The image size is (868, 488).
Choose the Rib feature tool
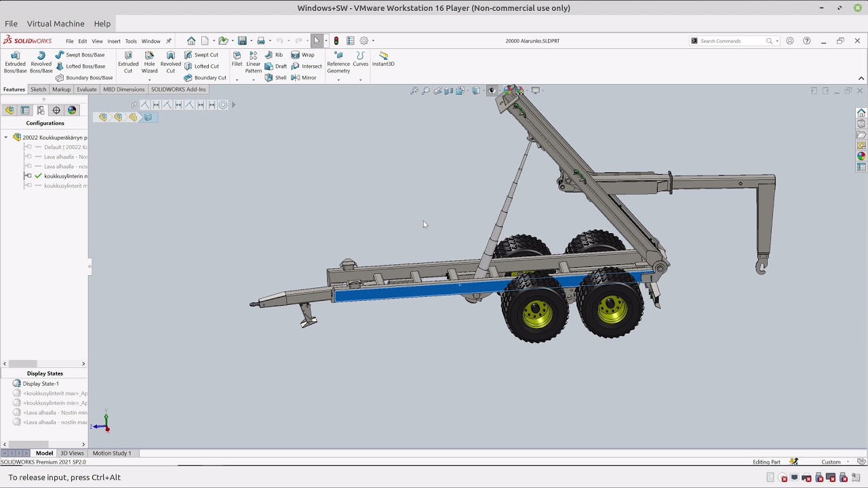[274, 55]
